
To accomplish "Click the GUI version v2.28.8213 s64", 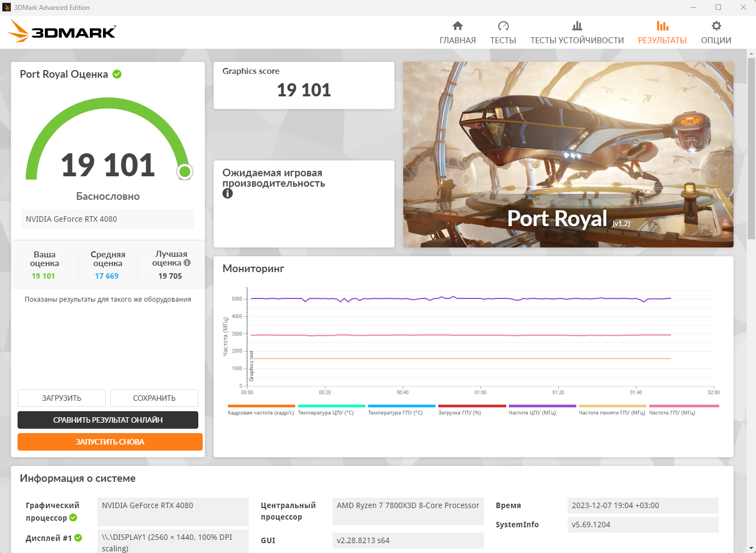I will (x=408, y=540).
